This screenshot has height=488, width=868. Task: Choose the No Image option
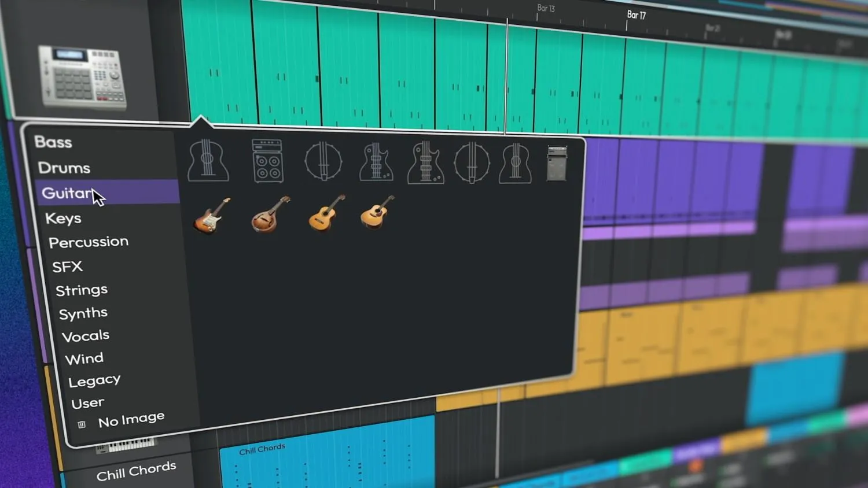coord(131,419)
